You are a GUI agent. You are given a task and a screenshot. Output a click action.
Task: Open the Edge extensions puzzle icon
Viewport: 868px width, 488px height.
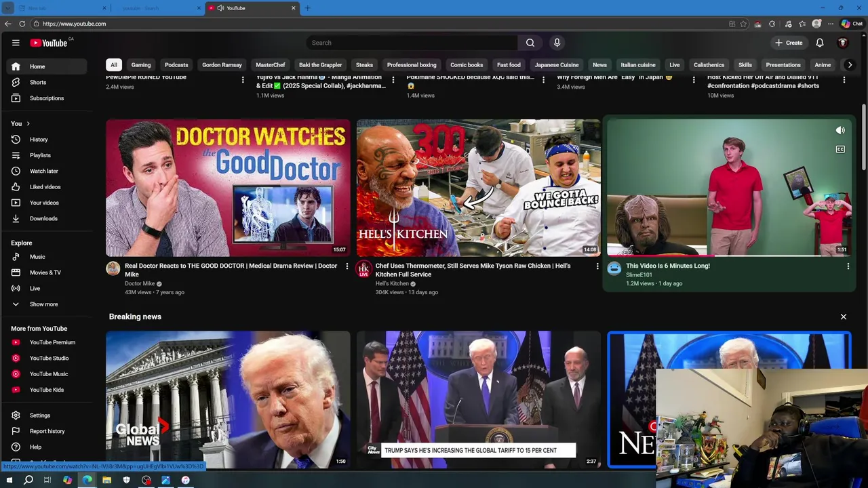point(772,24)
